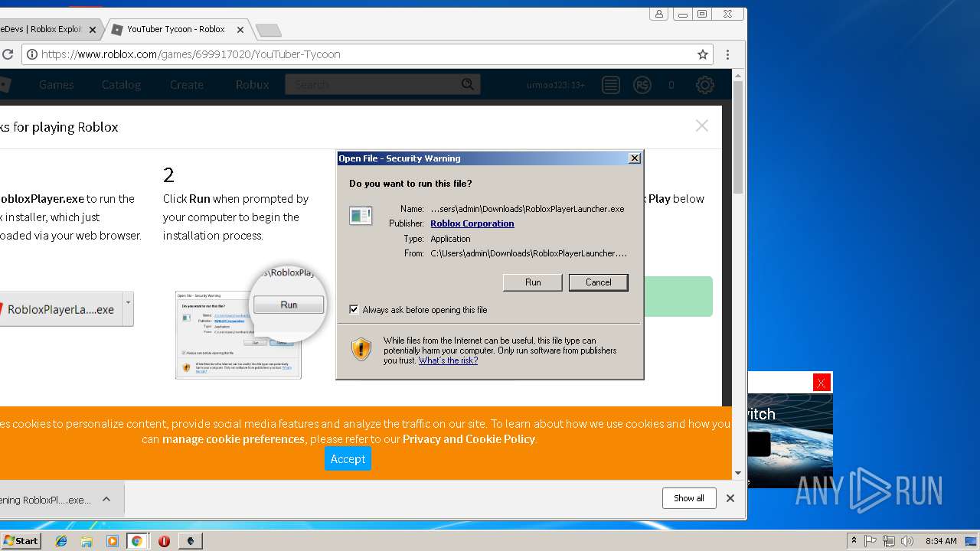
Task: Open the volume speaker tray icon
Action: (906, 541)
